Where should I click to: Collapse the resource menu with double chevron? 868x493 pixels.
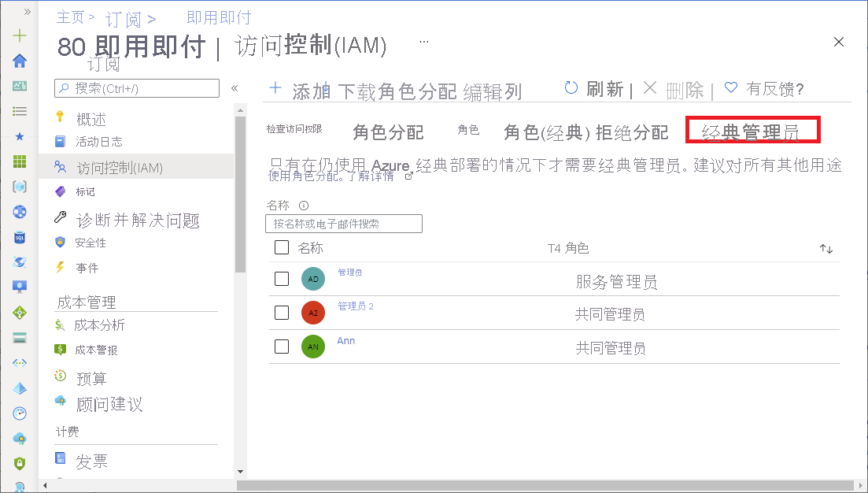235,88
